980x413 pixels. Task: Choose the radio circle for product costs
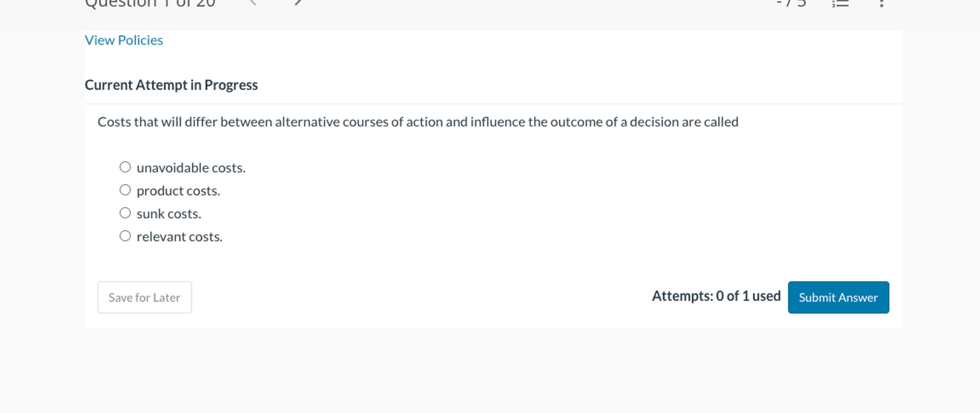click(125, 190)
